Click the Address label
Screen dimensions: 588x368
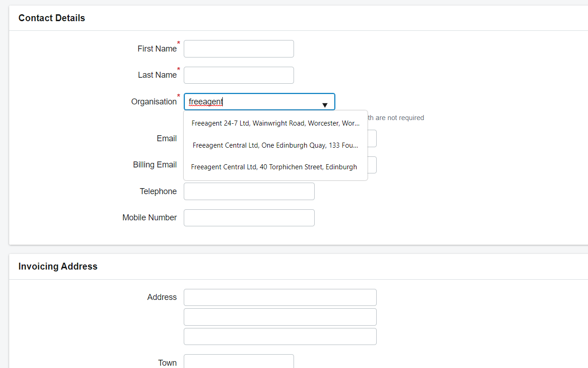[x=162, y=297]
